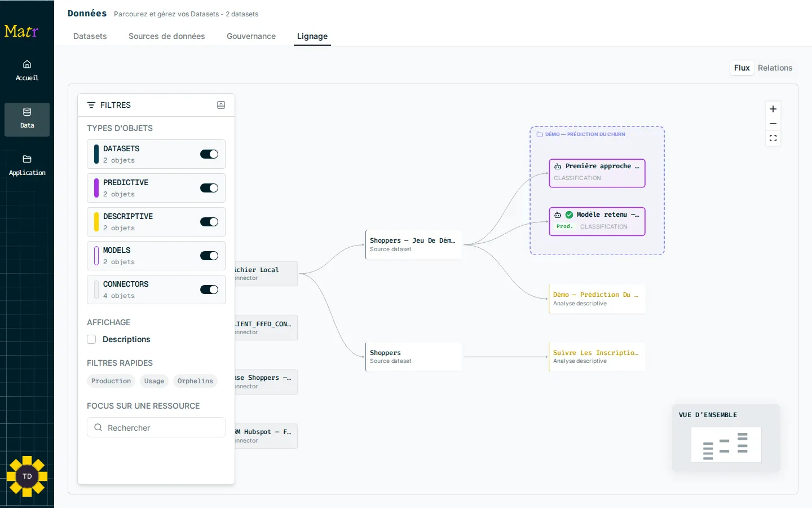Select the Lignage tab
Screen dimensions: 812x508
[312, 36]
